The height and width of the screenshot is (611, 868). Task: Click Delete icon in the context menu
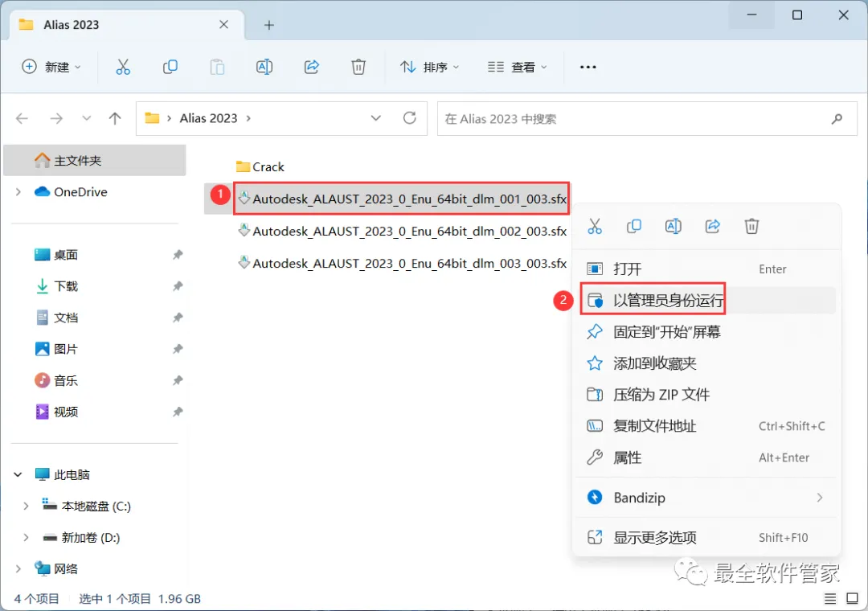(x=751, y=226)
